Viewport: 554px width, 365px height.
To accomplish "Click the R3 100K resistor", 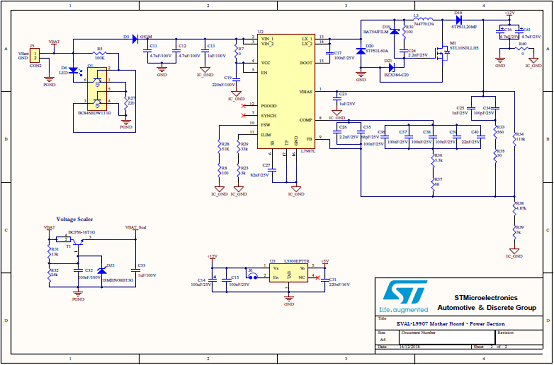I will [x=99, y=53].
